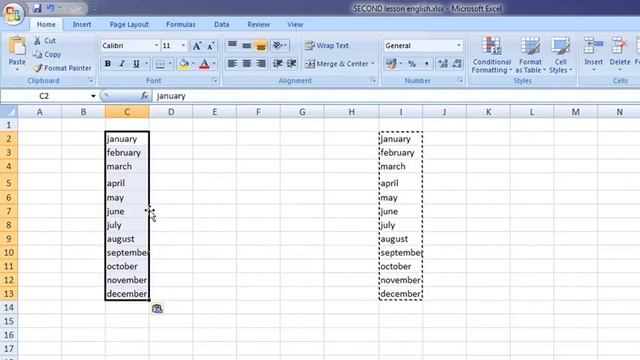
Task: Click the Select All corner button
Action: pos(9,112)
